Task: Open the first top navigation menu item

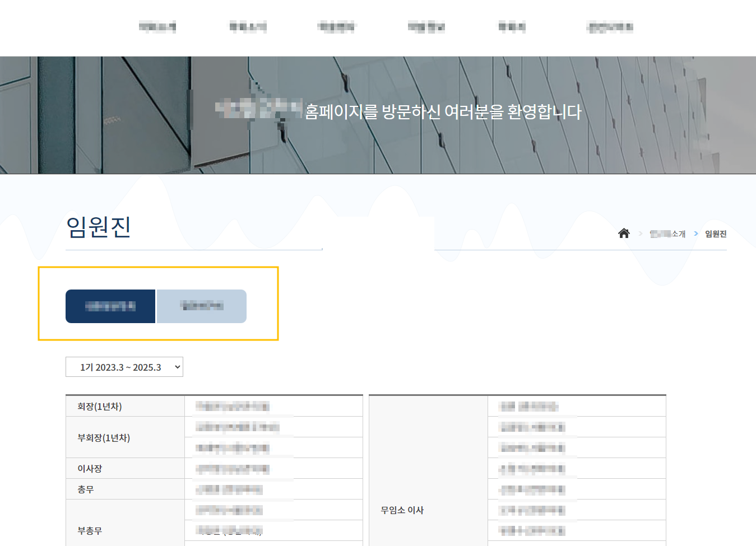Action: (159, 27)
